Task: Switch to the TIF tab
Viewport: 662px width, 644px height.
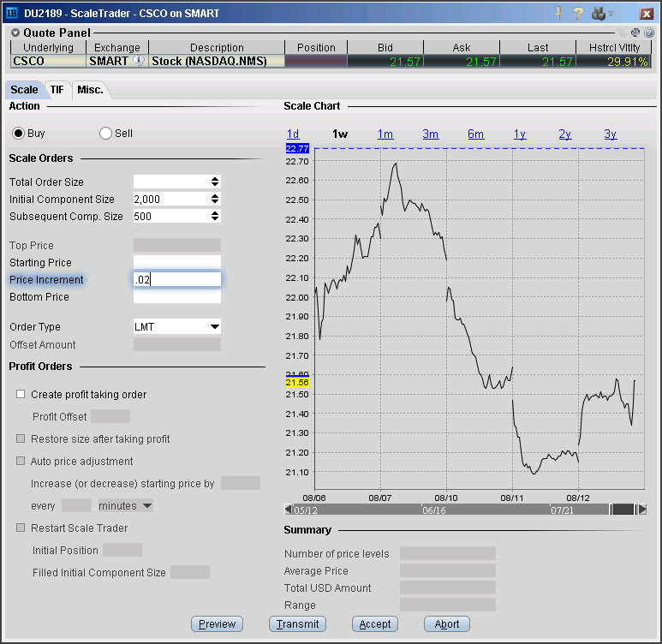Action: [57, 90]
